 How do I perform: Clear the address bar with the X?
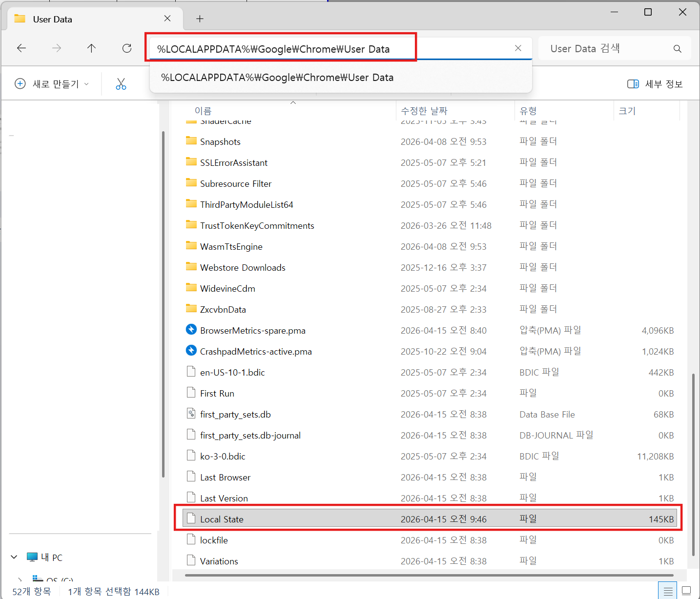[518, 48]
